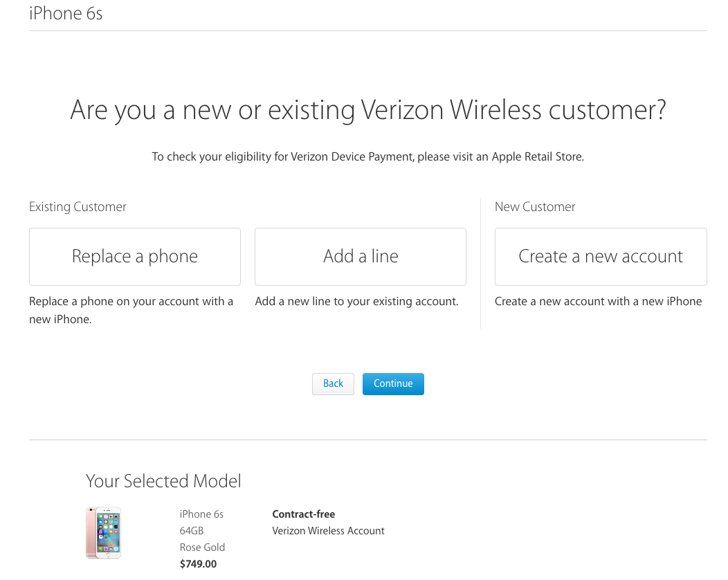Click the Rose Gold color label
This screenshot has width=728, height=580.
pos(203,547)
